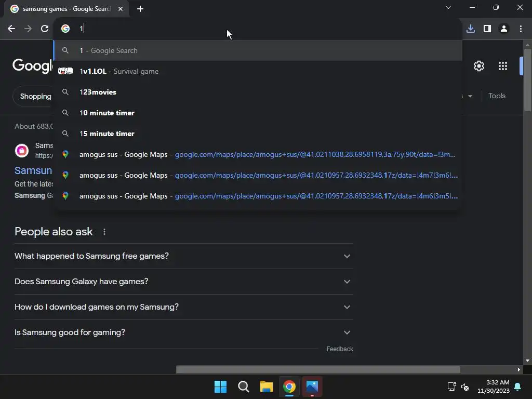Open the Samsung result title link
The width and height of the screenshot is (532, 399).
click(33, 170)
